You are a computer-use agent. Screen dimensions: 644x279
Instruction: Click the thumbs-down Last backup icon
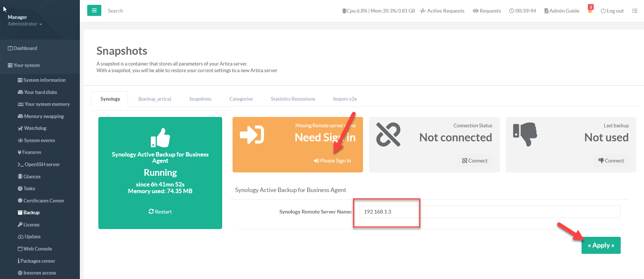[x=525, y=134]
